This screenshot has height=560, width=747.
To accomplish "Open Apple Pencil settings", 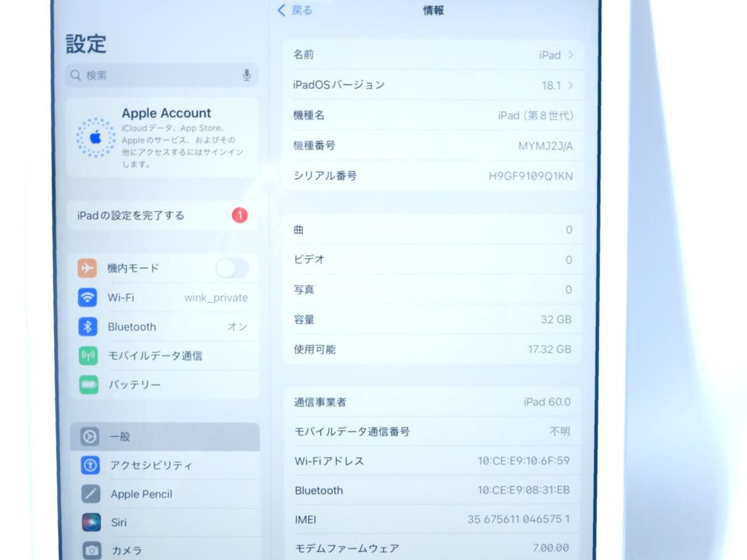I will [166, 494].
